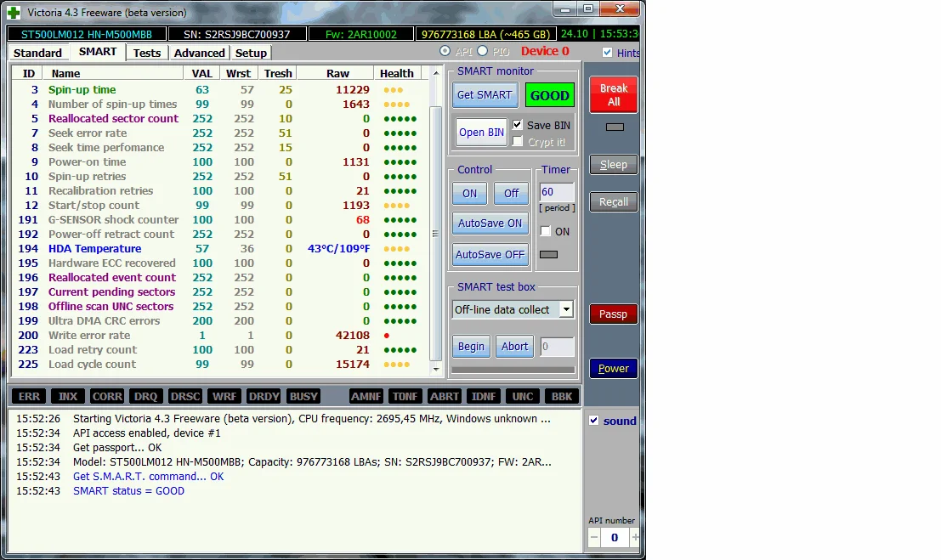
Task: Click the Wrst column header
Action: coord(238,73)
